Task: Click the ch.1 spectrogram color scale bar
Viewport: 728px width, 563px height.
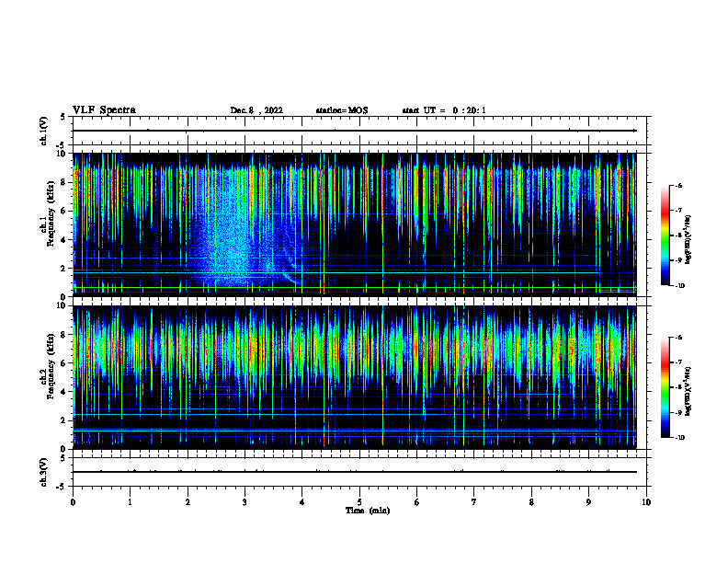Action: tap(665, 236)
